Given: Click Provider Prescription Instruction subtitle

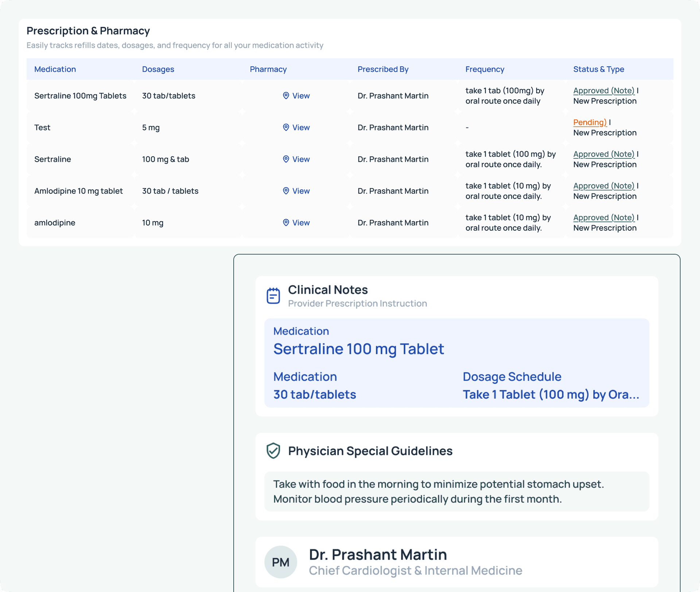Looking at the screenshot, I should tap(357, 303).
